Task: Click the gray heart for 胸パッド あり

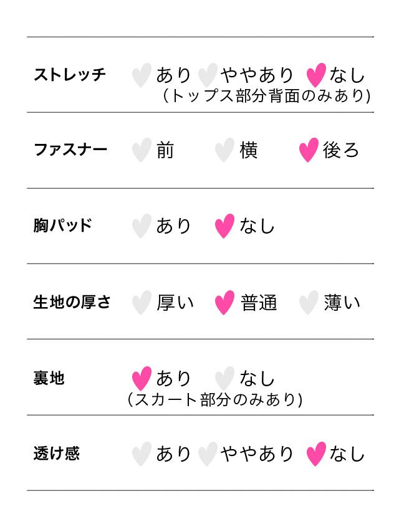Action: tap(142, 226)
